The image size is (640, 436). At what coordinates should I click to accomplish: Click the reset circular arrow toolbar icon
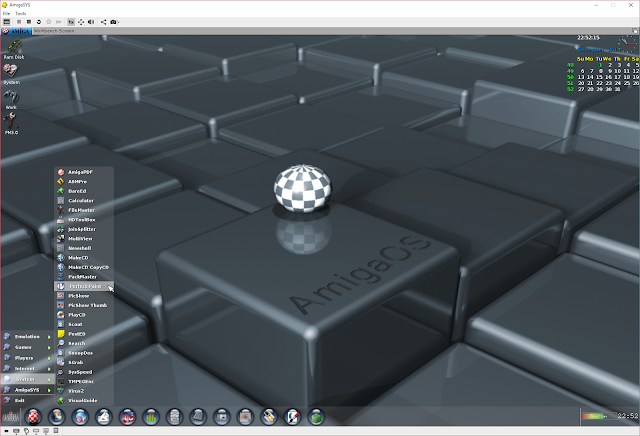39,22
